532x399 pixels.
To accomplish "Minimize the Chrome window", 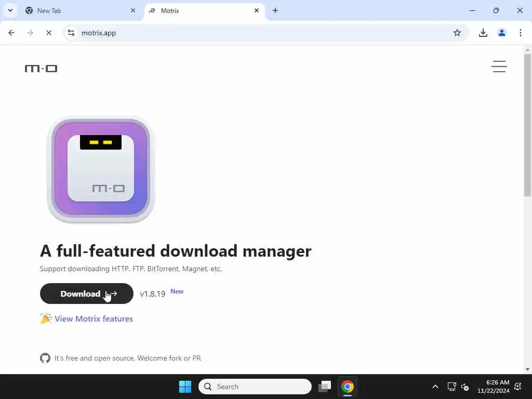I will click(x=472, y=10).
